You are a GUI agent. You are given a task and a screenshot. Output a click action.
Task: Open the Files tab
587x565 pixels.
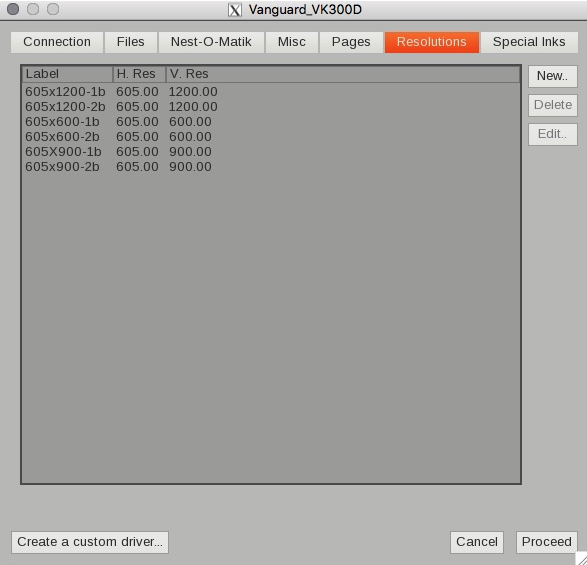click(131, 42)
